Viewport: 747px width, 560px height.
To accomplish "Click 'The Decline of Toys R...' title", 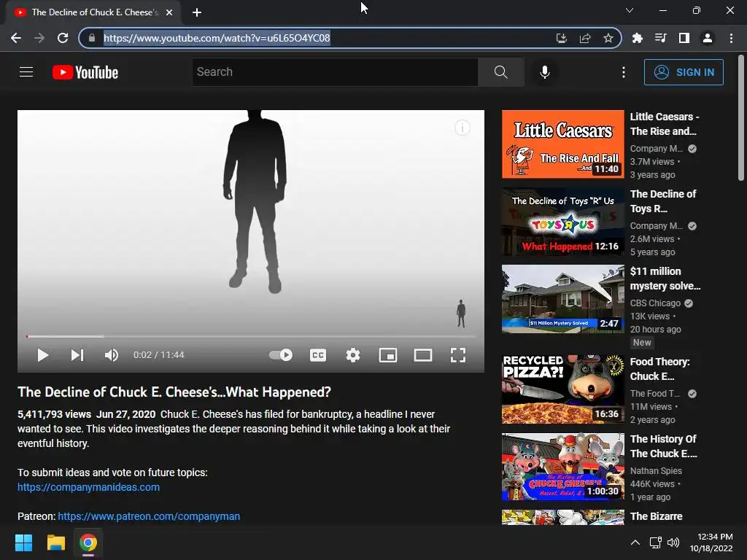I will tap(663, 201).
